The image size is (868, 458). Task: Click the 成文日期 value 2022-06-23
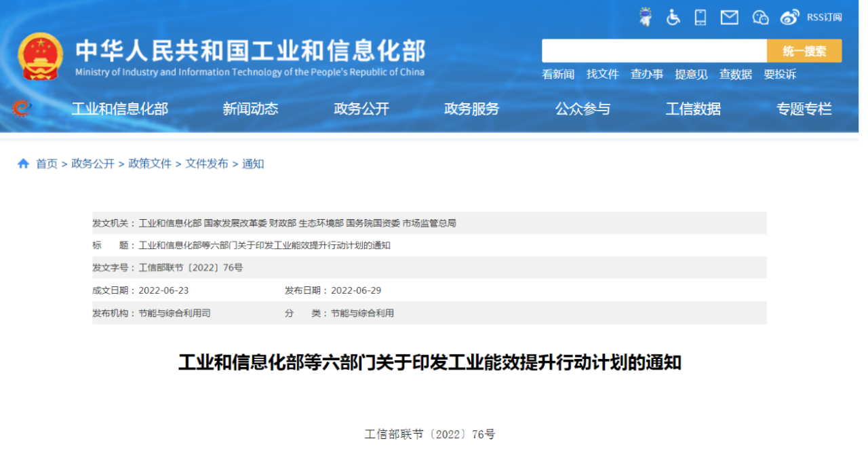pos(163,290)
